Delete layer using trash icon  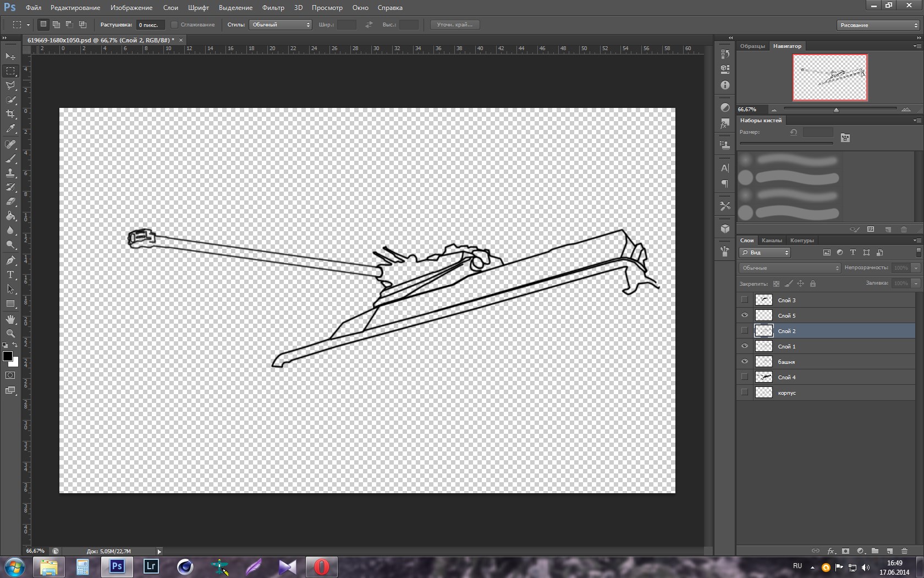coord(904,551)
